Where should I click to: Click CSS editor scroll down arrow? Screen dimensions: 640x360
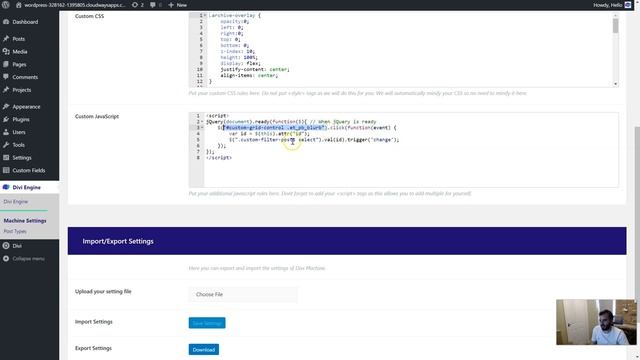(x=616, y=84)
